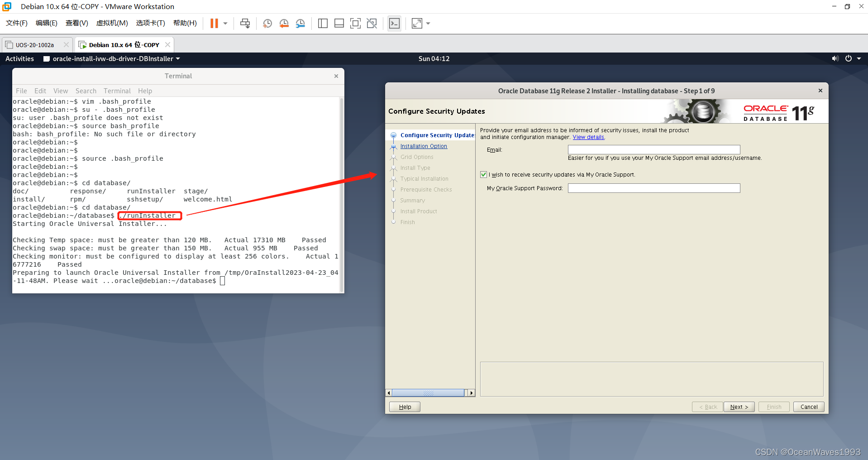Click Install Product step
868x460 pixels.
coord(419,211)
